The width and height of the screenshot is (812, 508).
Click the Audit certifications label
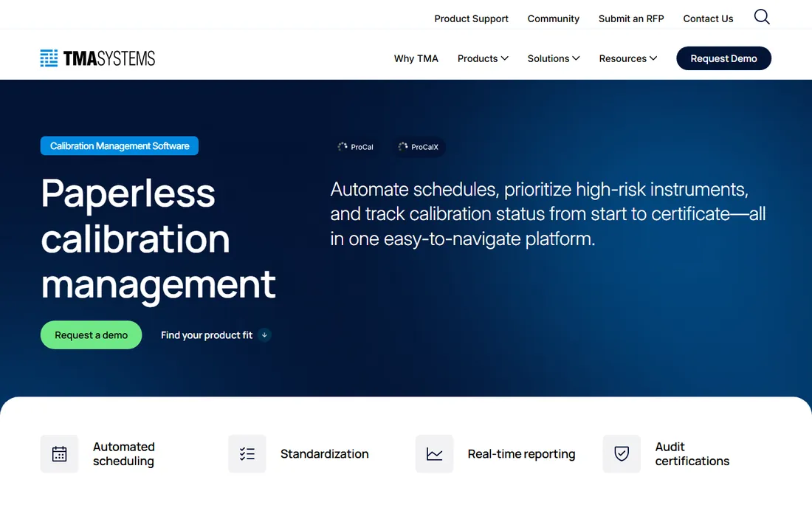692,453
